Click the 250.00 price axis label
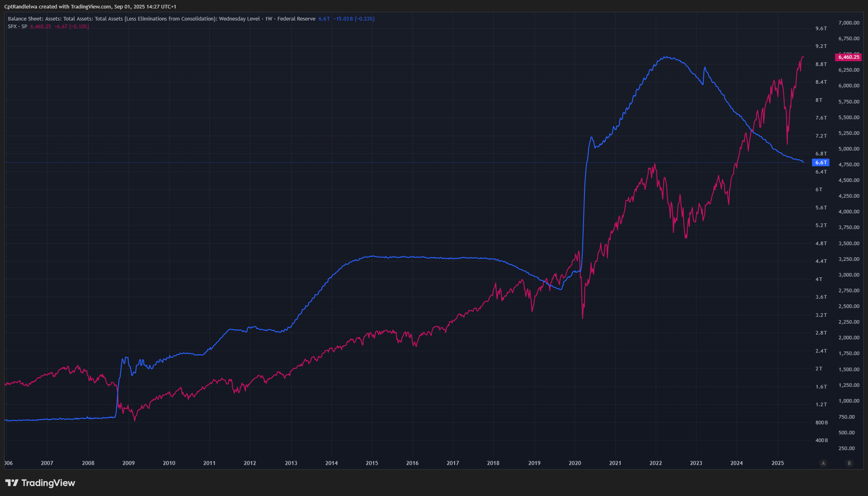Image resolution: width=868 pixels, height=496 pixels. (846, 448)
